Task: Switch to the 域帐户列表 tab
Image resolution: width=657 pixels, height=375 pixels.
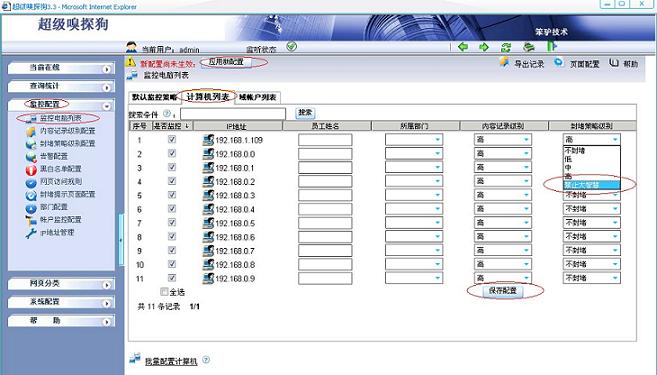Action: coord(258,97)
